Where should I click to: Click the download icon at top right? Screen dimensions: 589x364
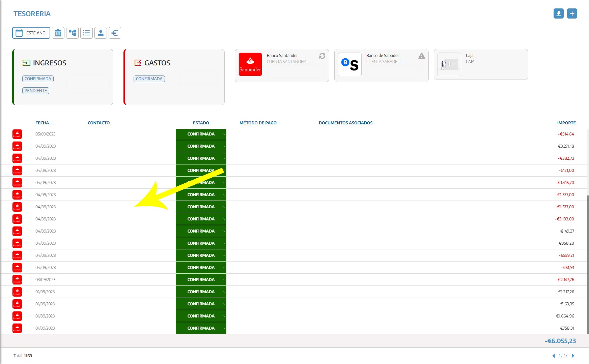pos(558,13)
